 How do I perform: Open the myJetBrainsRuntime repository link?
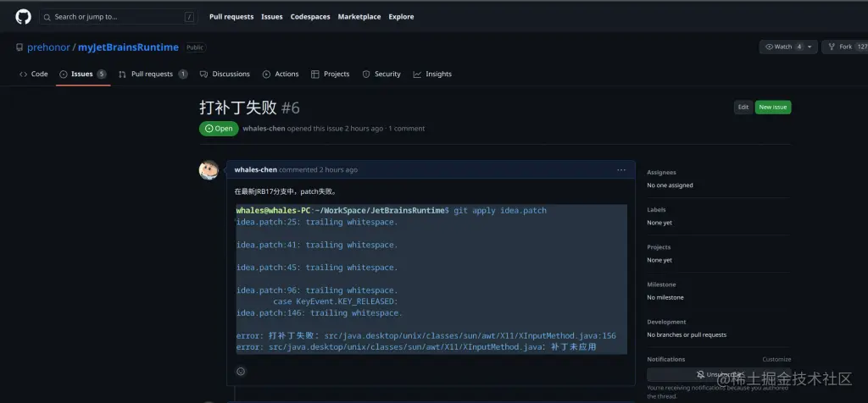point(129,47)
